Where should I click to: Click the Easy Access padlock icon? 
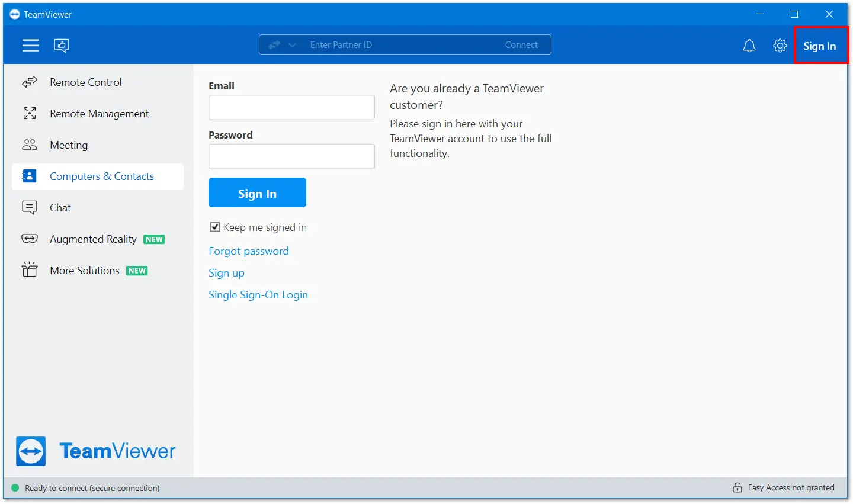point(737,487)
